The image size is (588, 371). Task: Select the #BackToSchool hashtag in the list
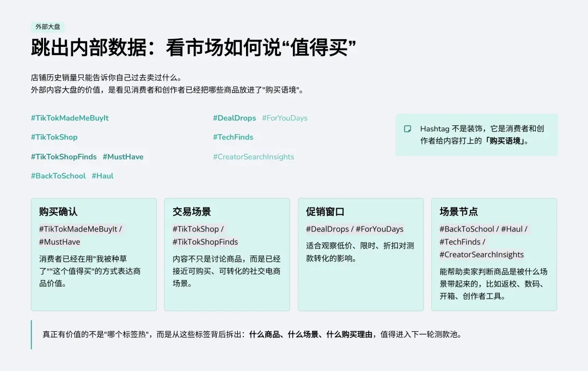[x=58, y=176]
